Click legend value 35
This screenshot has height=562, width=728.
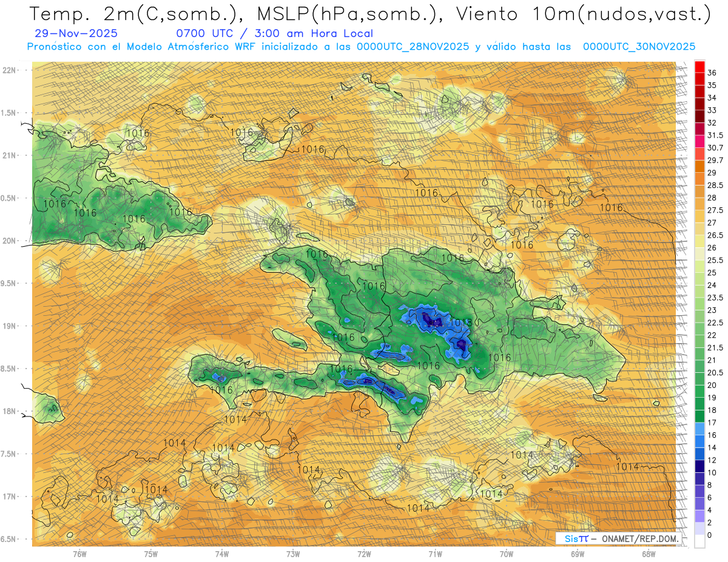pos(712,85)
